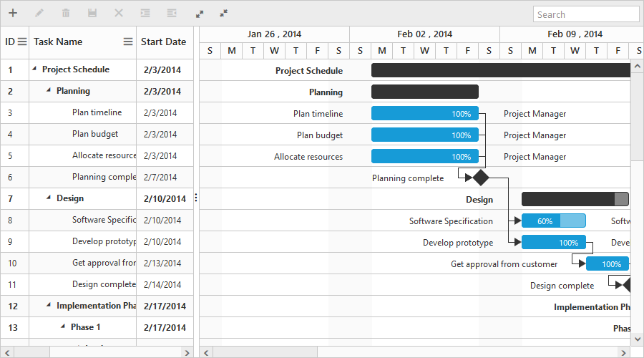This screenshot has width=644, height=358.
Task: Open the ID column menu icon
Action: click(x=22, y=42)
